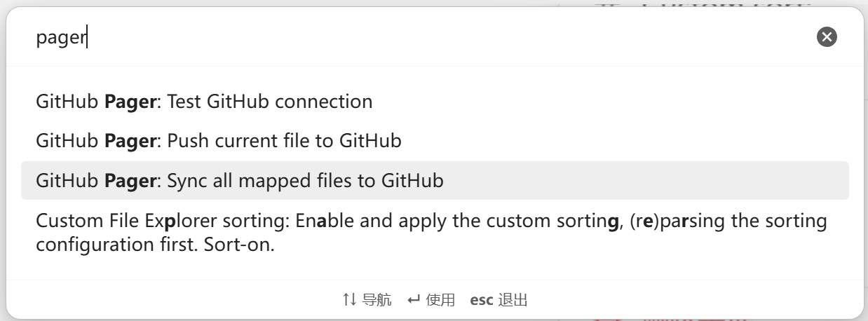Click the bold esc key label
Screen dimensions: 868x321
[x=481, y=301]
